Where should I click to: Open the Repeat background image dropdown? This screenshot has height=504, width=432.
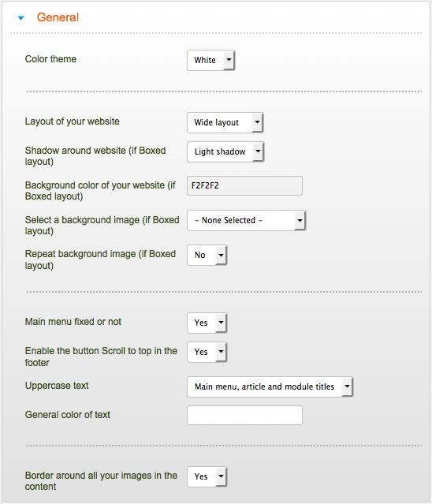click(x=207, y=256)
